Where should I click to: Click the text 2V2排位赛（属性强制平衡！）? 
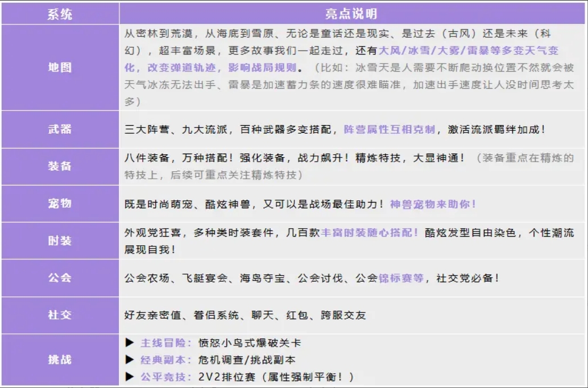click(x=276, y=377)
